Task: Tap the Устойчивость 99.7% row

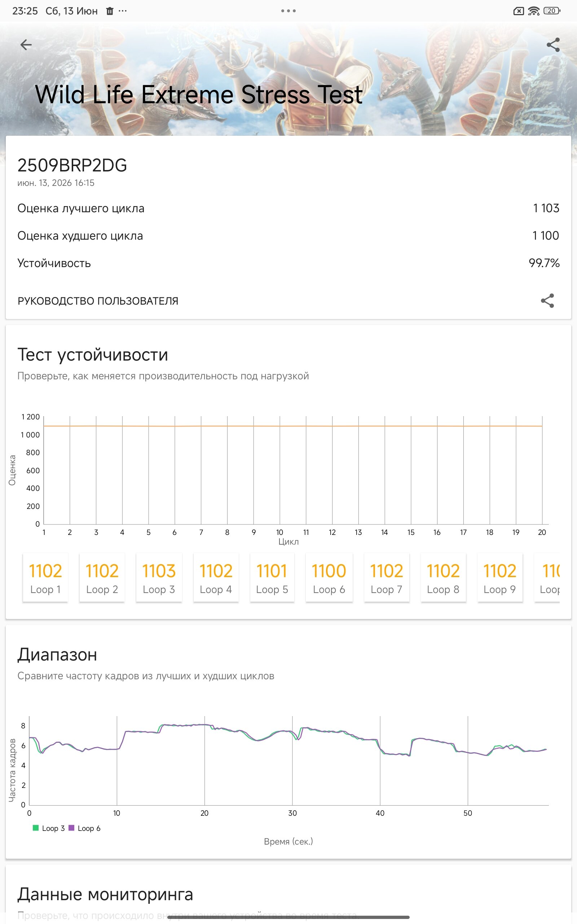Action: coord(288,263)
